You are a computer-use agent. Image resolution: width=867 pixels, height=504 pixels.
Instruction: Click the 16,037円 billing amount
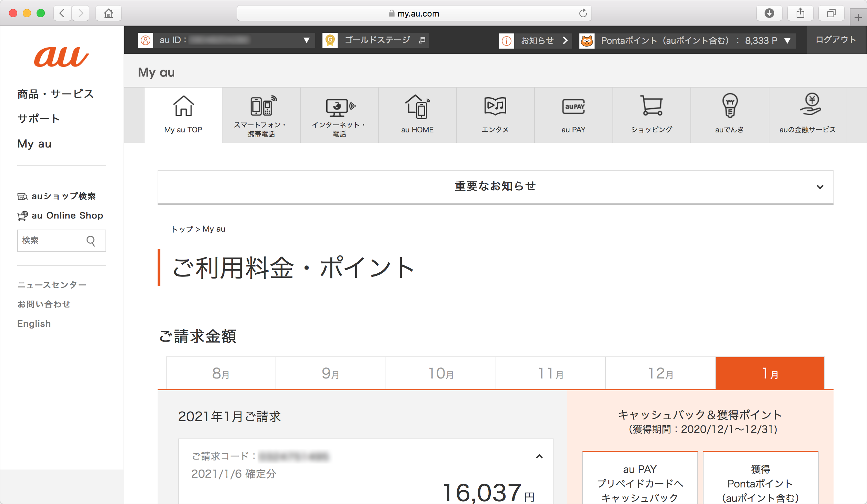(488, 492)
